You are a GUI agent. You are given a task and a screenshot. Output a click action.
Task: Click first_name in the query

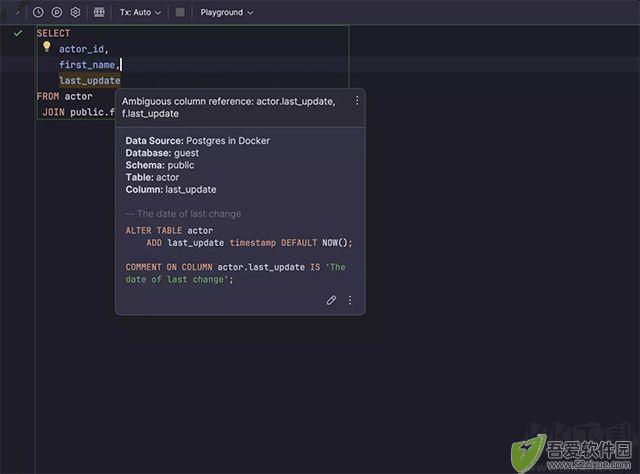[x=87, y=65]
